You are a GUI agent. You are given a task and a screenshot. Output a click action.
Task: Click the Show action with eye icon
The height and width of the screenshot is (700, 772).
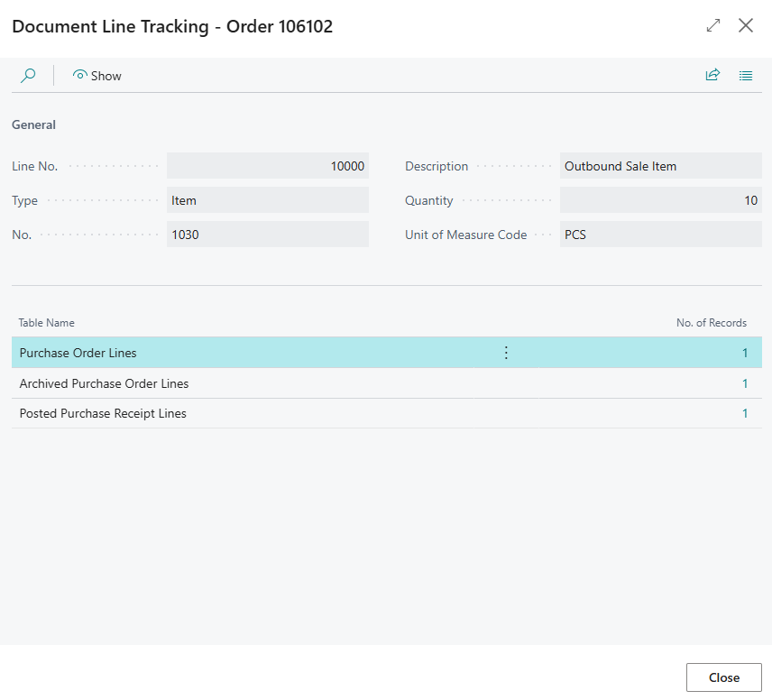coord(97,76)
